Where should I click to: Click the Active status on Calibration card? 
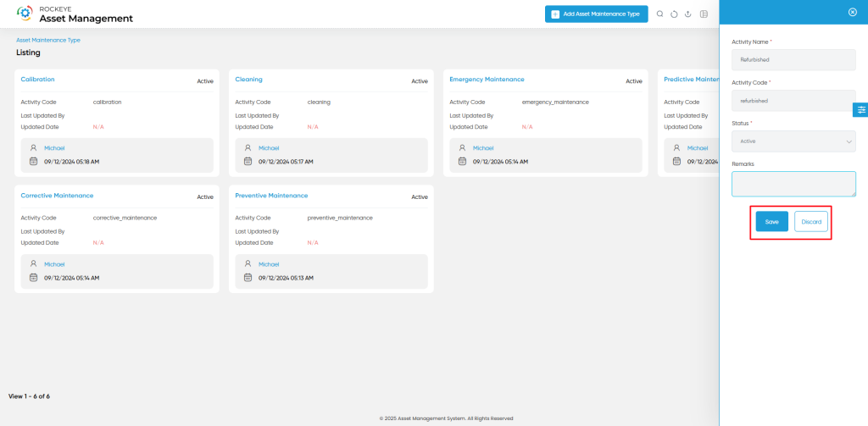tap(205, 81)
